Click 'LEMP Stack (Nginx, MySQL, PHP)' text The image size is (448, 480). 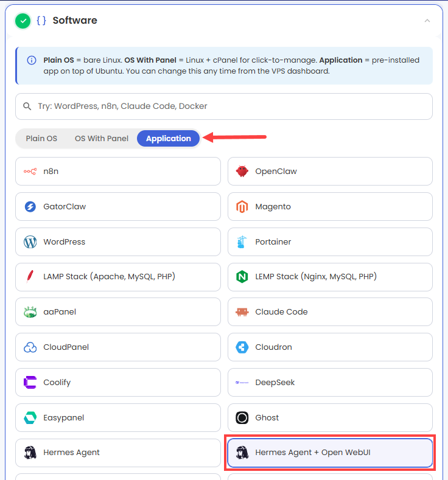pyautogui.click(x=316, y=277)
